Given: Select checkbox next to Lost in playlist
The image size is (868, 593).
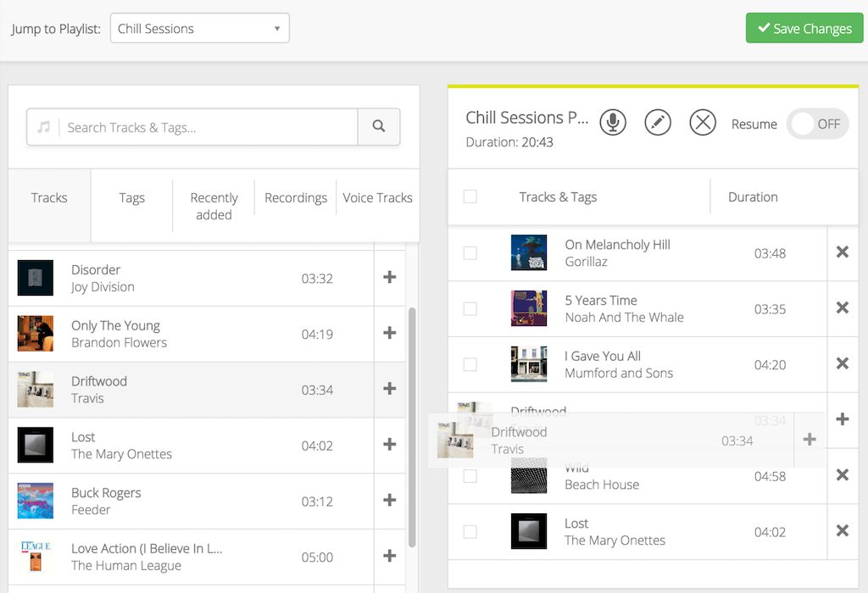Looking at the screenshot, I should point(470,532).
